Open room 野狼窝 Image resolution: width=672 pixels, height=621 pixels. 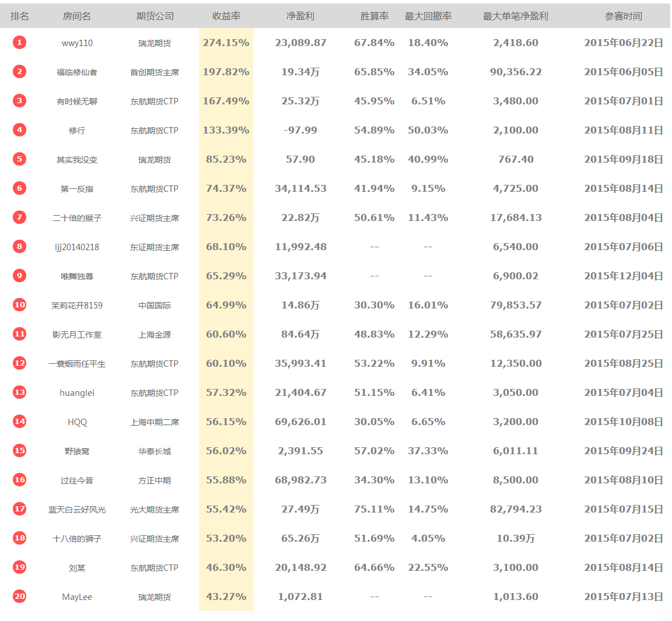click(77, 451)
